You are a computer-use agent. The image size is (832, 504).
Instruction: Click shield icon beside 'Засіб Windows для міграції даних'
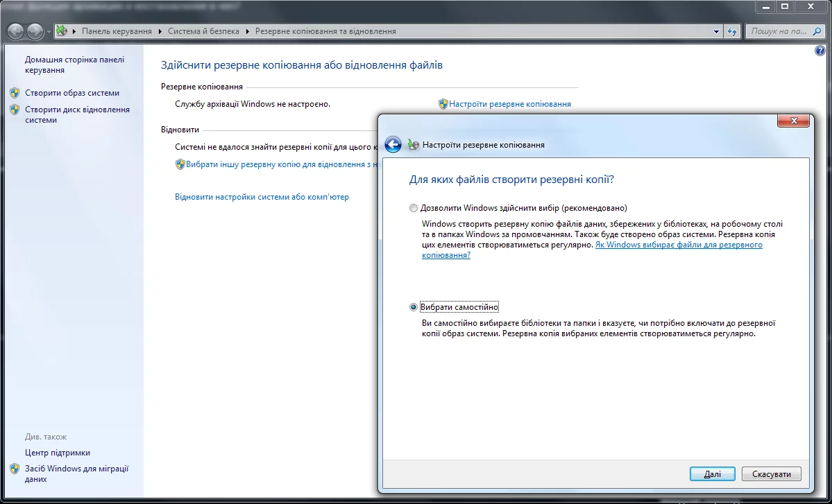click(x=15, y=469)
